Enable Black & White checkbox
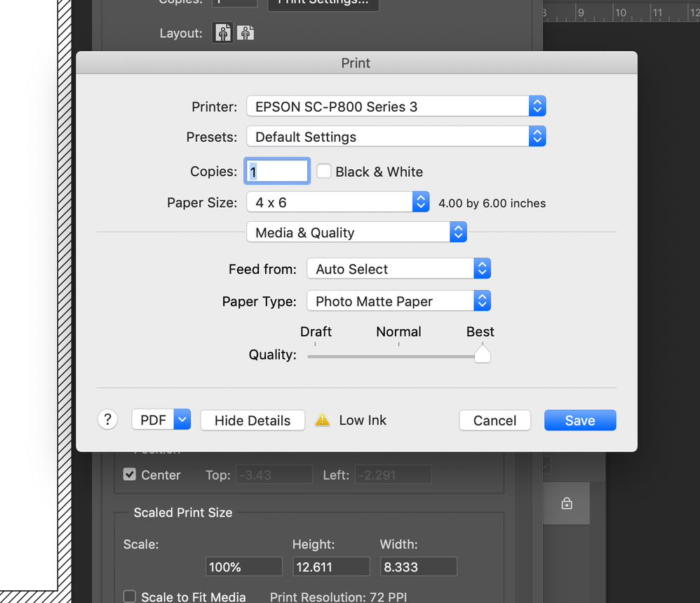This screenshot has width=700, height=603. pos(323,171)
